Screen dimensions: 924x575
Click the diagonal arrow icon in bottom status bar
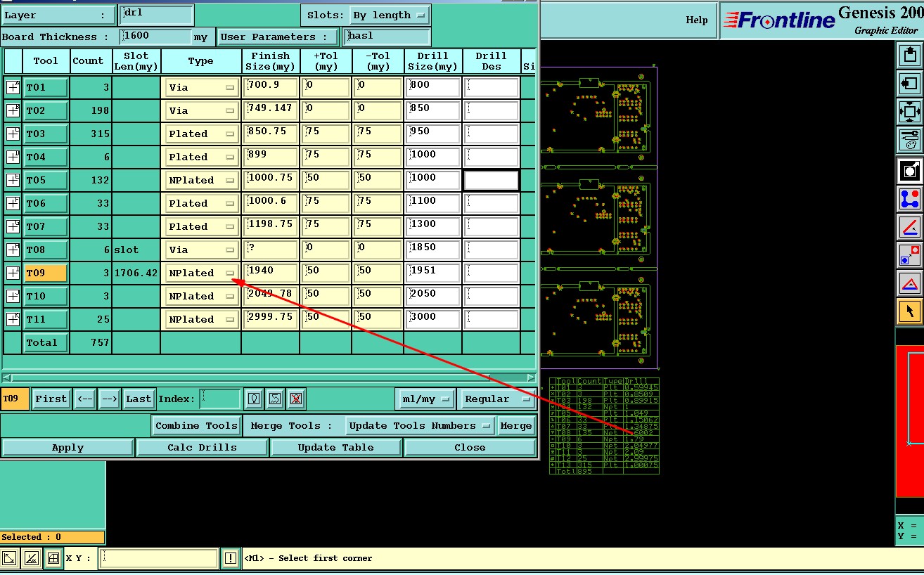[10, 559]
